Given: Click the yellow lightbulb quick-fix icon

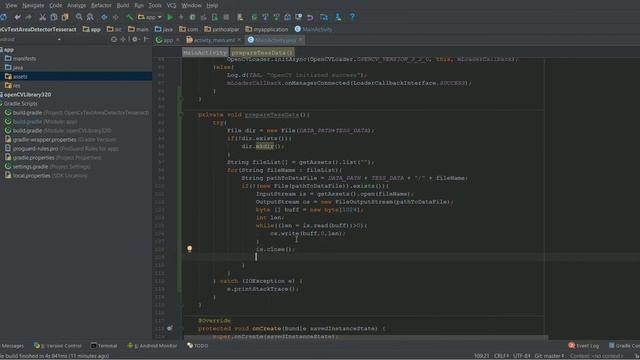Looking at the screenshot, I should (189, 249).
